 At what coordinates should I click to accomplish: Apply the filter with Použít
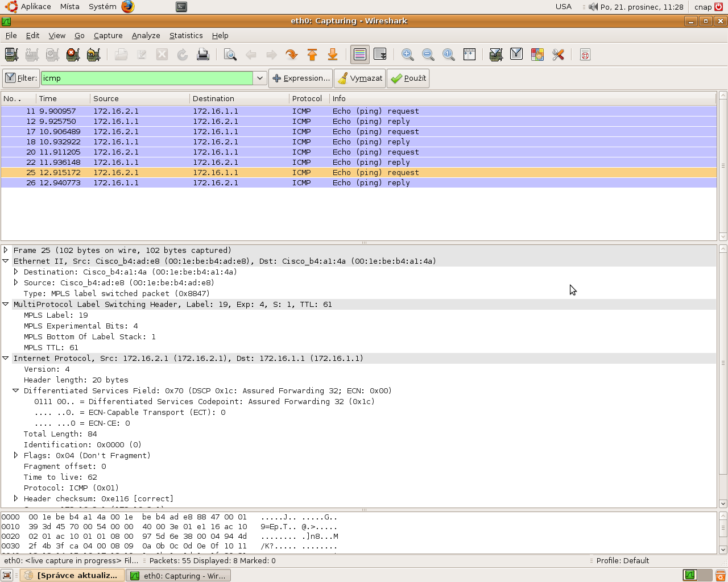click(408, 78)
